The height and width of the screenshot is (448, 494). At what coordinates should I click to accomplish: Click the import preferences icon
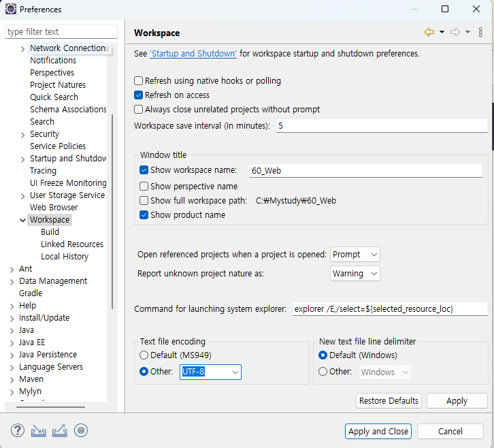point(38,431)
